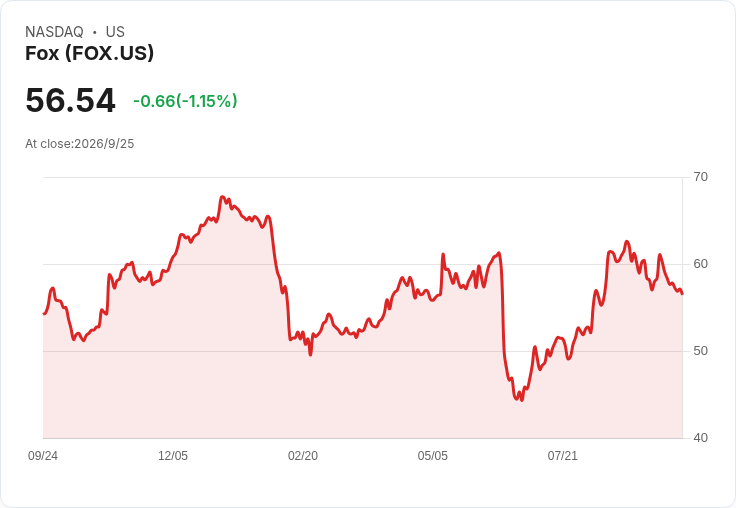Click the 09/24 x-axis date label

click(43, 456)
